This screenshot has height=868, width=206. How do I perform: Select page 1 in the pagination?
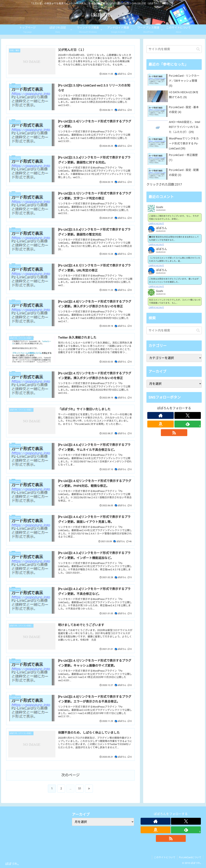(x=51, y=788)
